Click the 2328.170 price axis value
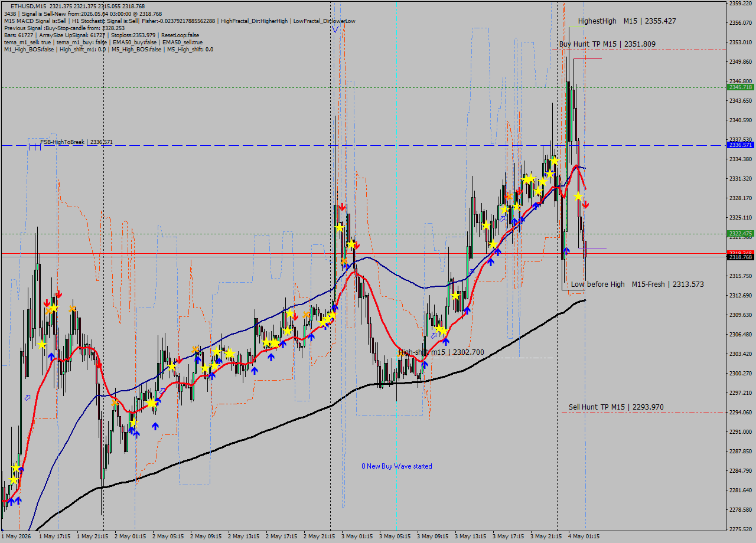Viewport: 756px width, 543px height. (741, 198)
